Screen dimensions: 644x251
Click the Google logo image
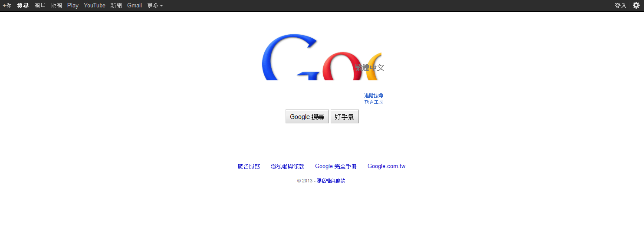[x=322, y=57]
